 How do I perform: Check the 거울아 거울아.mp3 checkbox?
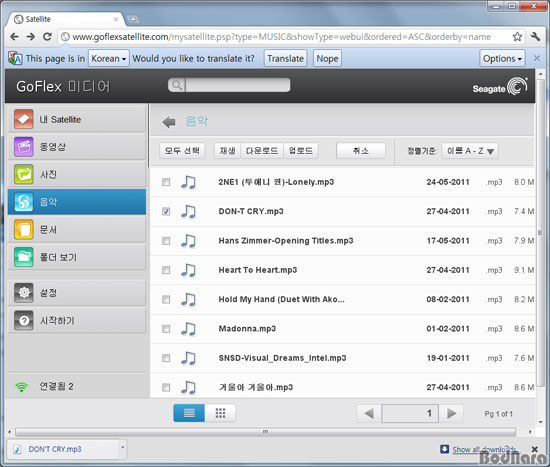tap(166, 387)
